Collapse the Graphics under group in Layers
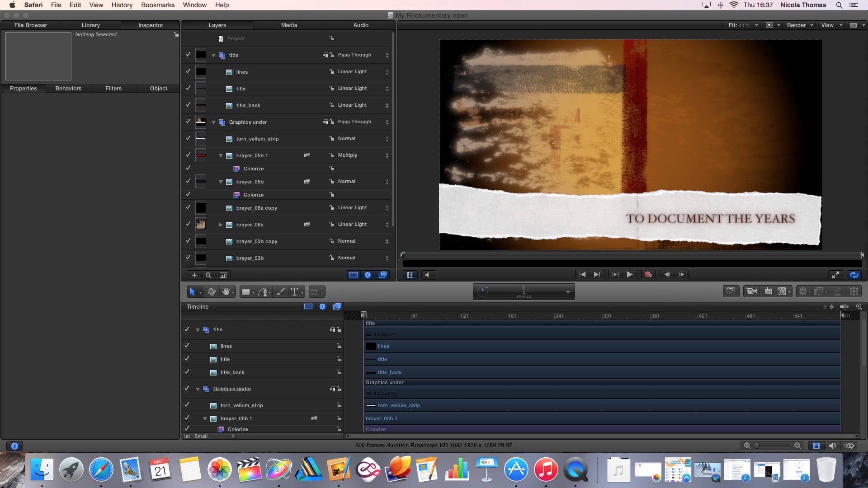The image size is (868, 488). click(x=213, y=122)
